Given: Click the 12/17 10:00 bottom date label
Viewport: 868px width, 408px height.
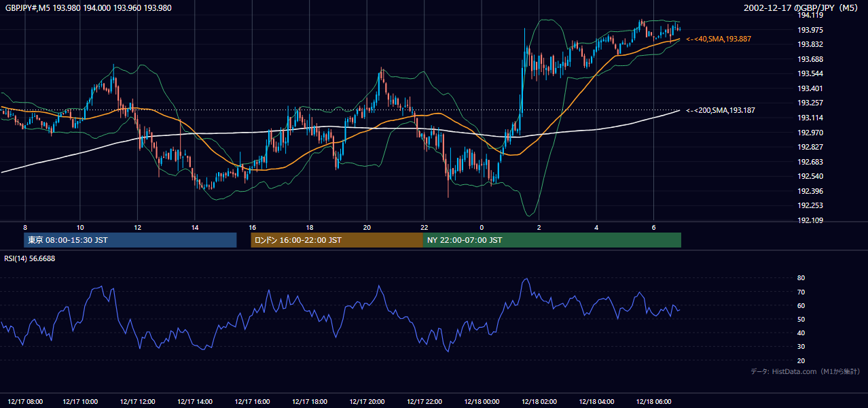Looking at the screenshot, I should coord(80,401).
